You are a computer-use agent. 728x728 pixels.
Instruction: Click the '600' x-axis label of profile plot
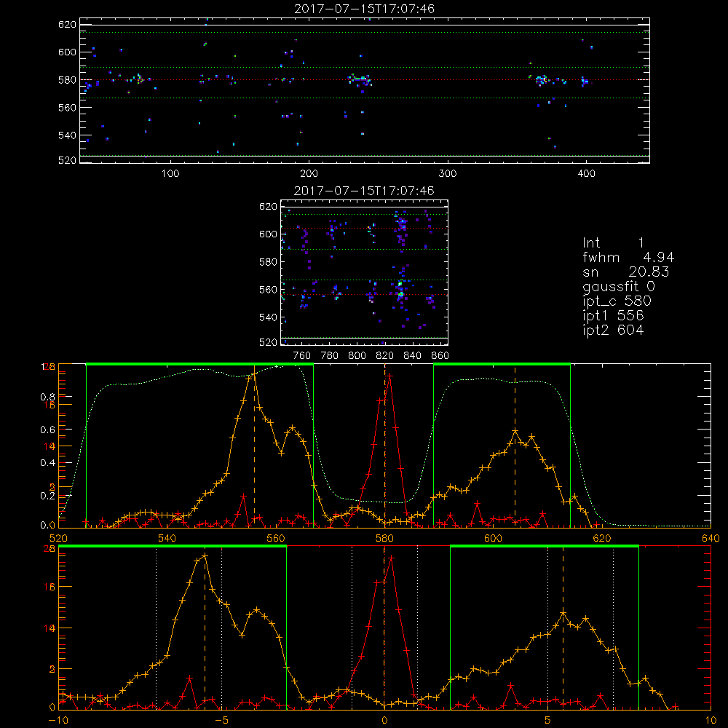tap(493, 538)
